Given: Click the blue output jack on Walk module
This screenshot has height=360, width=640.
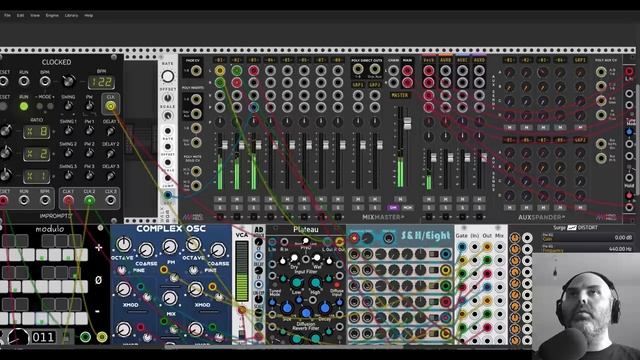Looking at the screenshot, I should click(x=168, y=195).
